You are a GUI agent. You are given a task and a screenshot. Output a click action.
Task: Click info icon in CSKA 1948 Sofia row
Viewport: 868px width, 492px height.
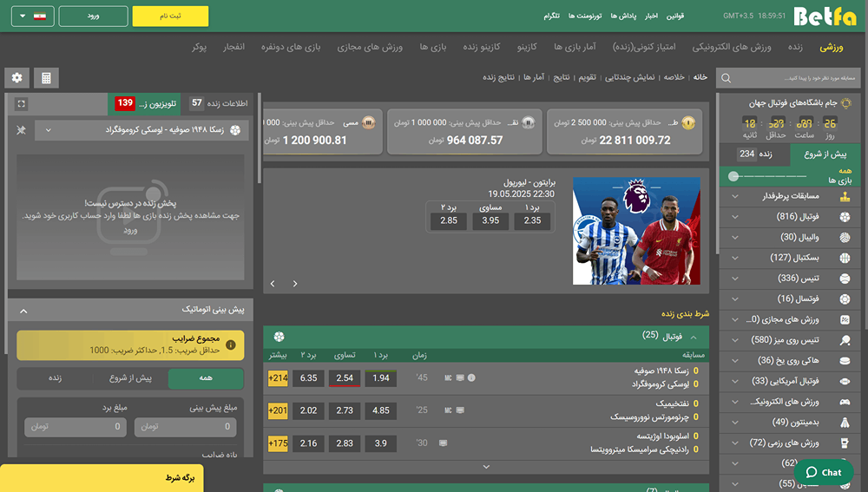click(x=471, y=378)
